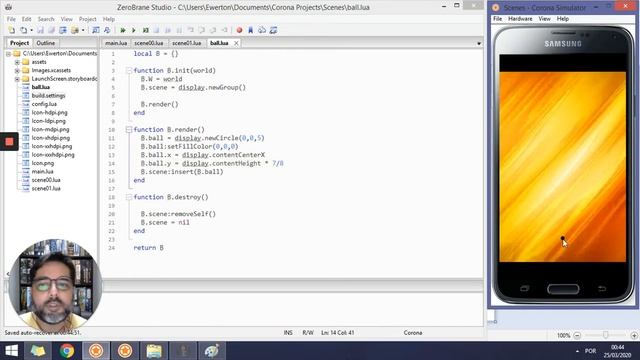Open ZeroBrane View menu
Image resolution: width=640 pixels, height=360 pixels.
tap(67, 19)
